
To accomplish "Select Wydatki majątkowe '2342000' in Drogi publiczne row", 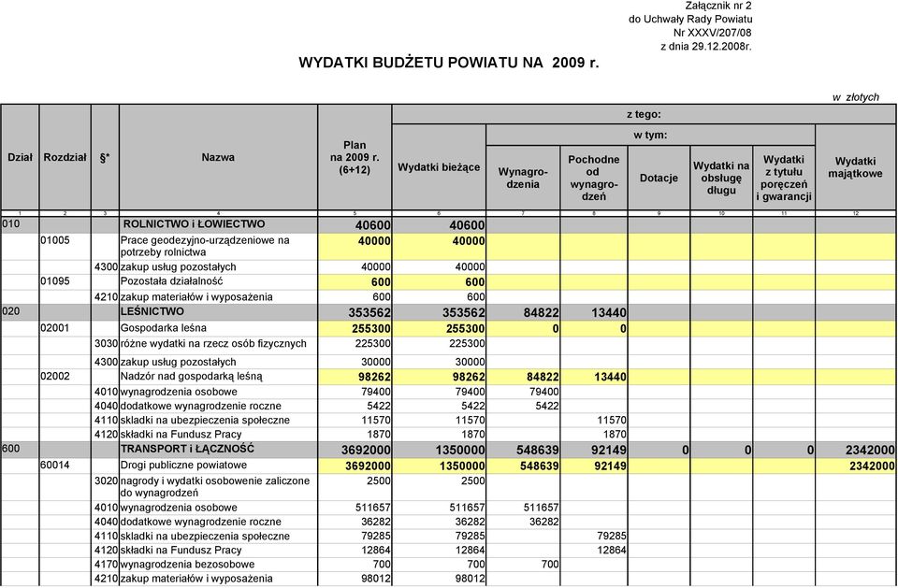I will (x=872, y=466).
